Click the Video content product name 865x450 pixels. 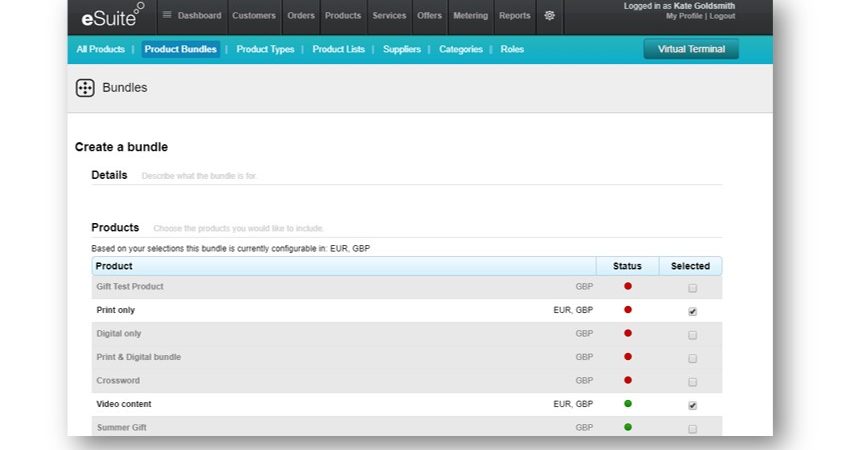pyautogui.click(x=124, y=404)
